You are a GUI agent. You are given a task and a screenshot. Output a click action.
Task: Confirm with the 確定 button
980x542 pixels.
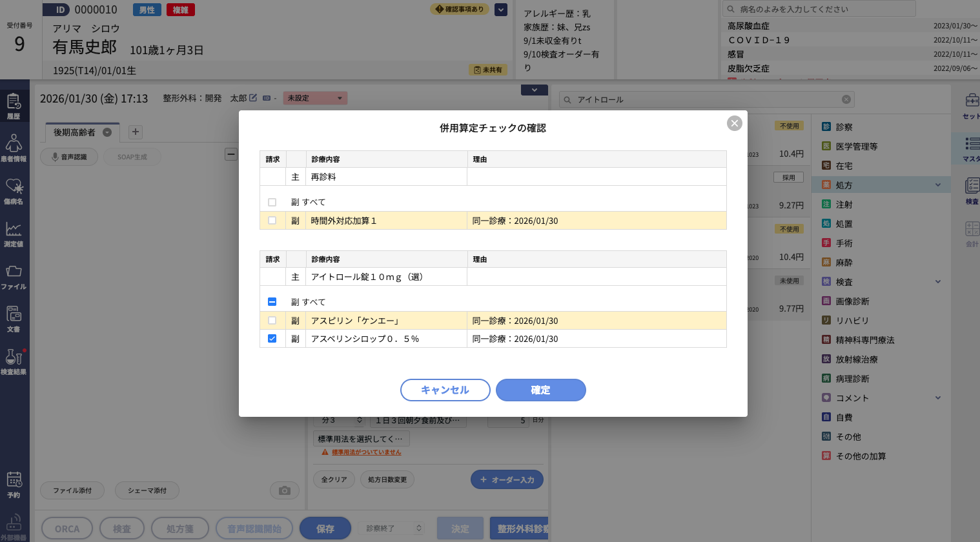[541, 390]
